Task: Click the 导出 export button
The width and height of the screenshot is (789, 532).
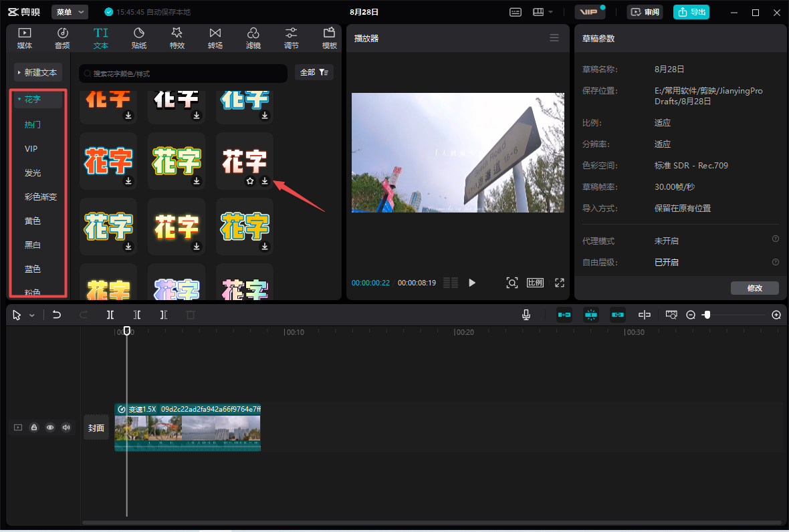Action: click(x=691, y=12)
